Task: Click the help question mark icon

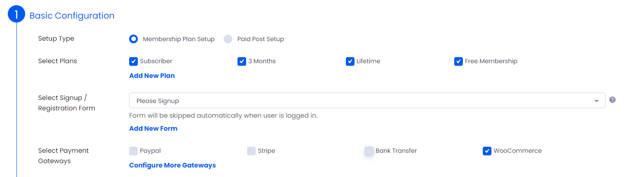Action: tap(612, 100)
